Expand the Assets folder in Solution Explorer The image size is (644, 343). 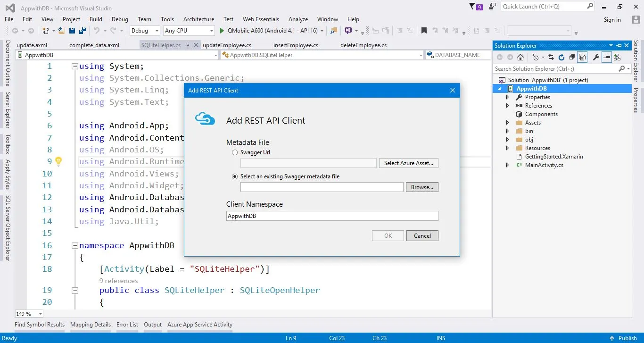(507, 123)
